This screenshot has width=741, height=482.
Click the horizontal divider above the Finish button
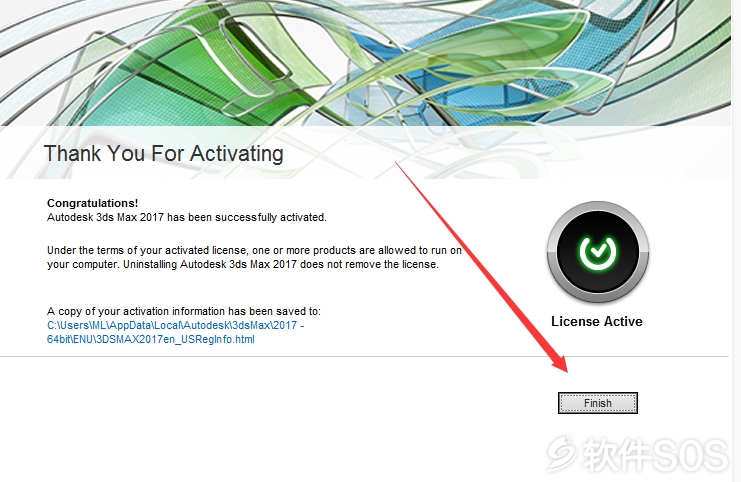pyautogui.click(x=364, y=356)
